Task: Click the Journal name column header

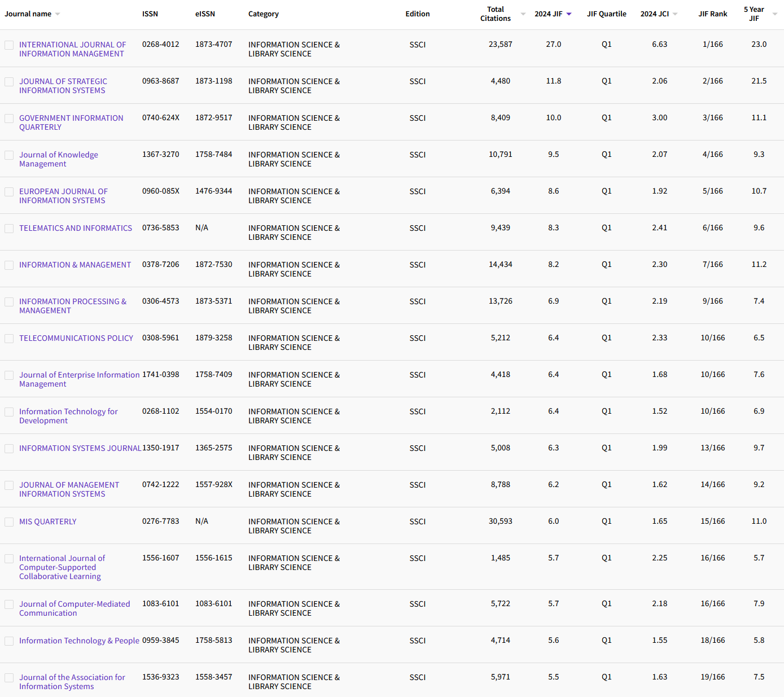Action: point(28,14)
